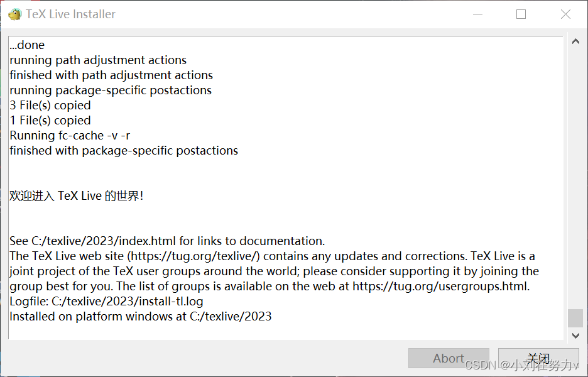Click 'Logfile: C:/texlive/2023/install-tl.log' line
This screenshot has height=377, width=588.
(106, 301)
